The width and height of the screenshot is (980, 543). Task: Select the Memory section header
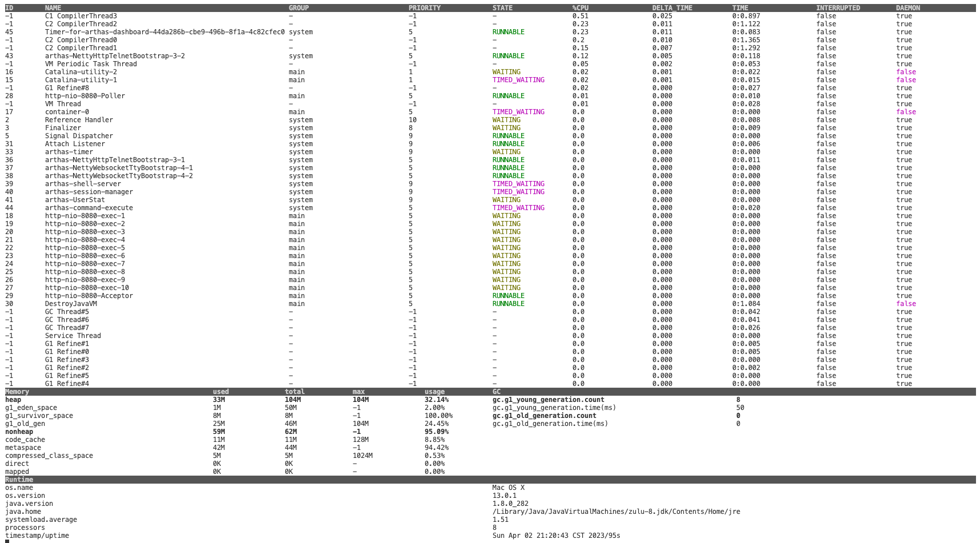pos(17,392)
